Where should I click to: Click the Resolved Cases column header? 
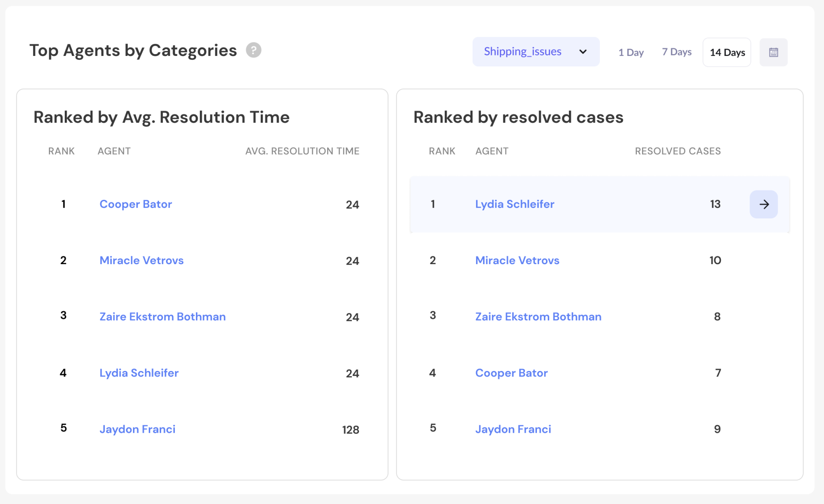[x=677, y=151]
